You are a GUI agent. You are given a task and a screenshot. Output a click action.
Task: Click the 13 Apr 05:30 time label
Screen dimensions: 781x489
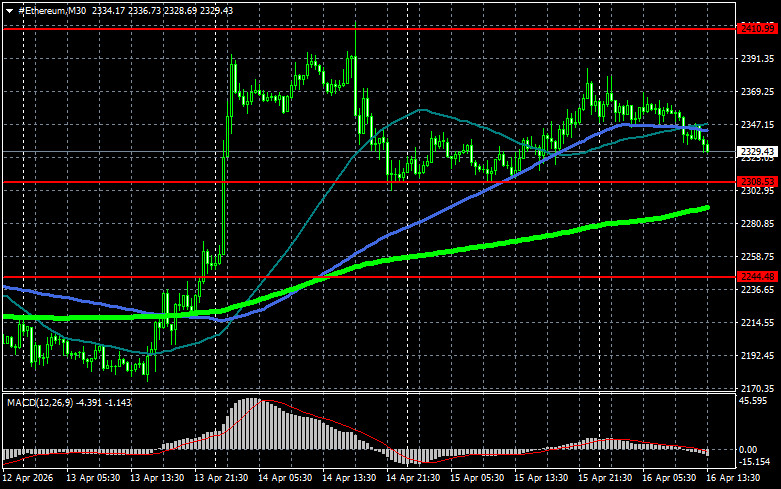tap(93, 478)
